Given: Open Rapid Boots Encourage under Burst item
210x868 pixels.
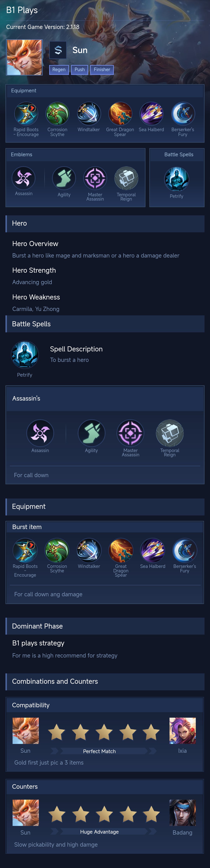Looking at the screenshot, I should 25,551.
